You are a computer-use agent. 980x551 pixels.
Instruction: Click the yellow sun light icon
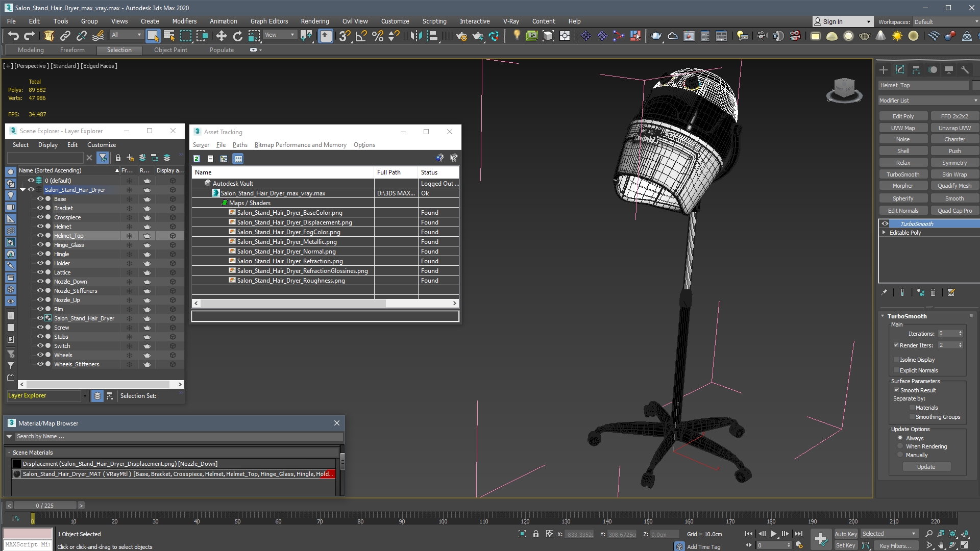pos(897,36)
